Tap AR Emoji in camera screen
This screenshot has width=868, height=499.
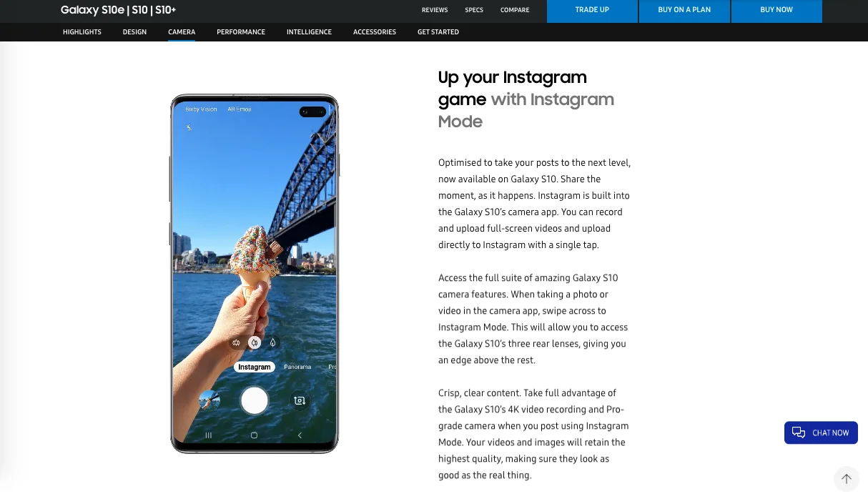[x=240, y=109]
